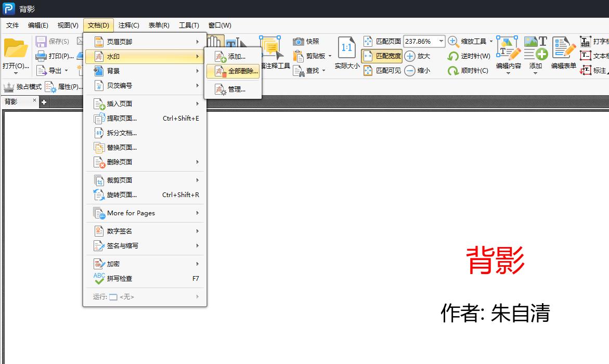Open the 注释(C) menu

click(128, 25)
